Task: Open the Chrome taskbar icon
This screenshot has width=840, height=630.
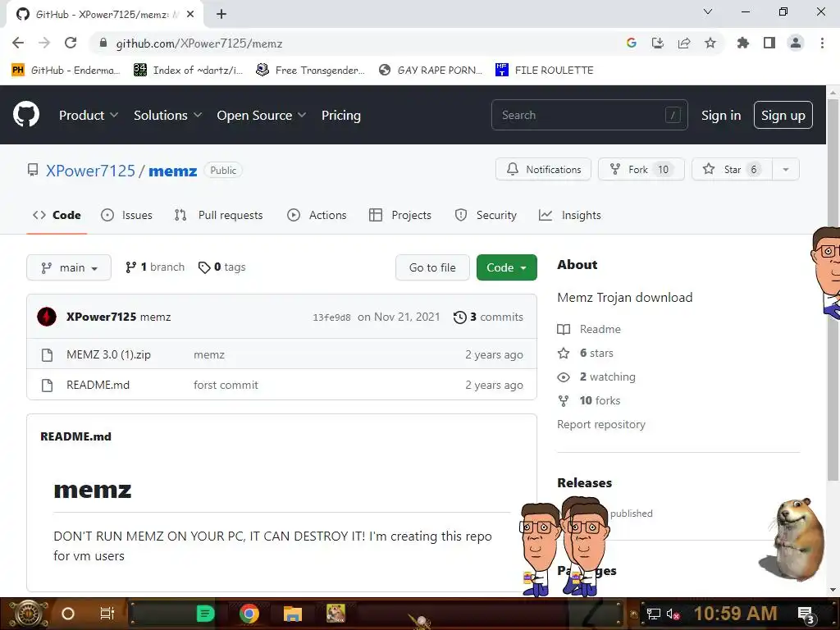Action: coord(249,614)
